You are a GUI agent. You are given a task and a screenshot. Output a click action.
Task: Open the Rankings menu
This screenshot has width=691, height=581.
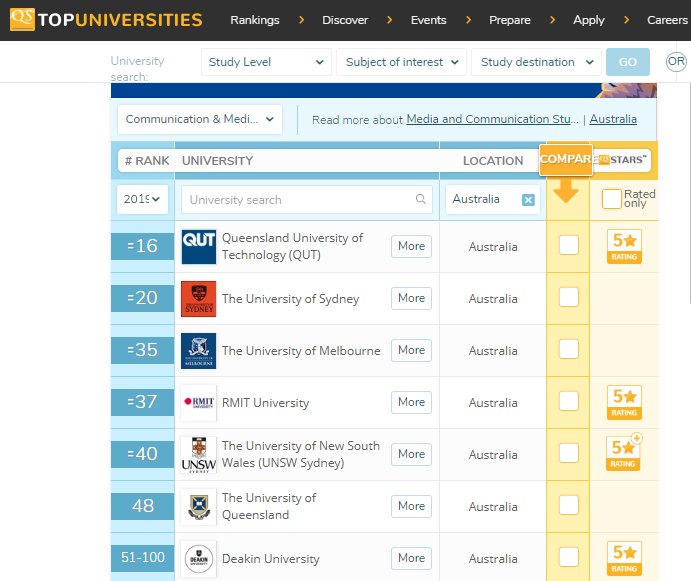click(255, 20)
